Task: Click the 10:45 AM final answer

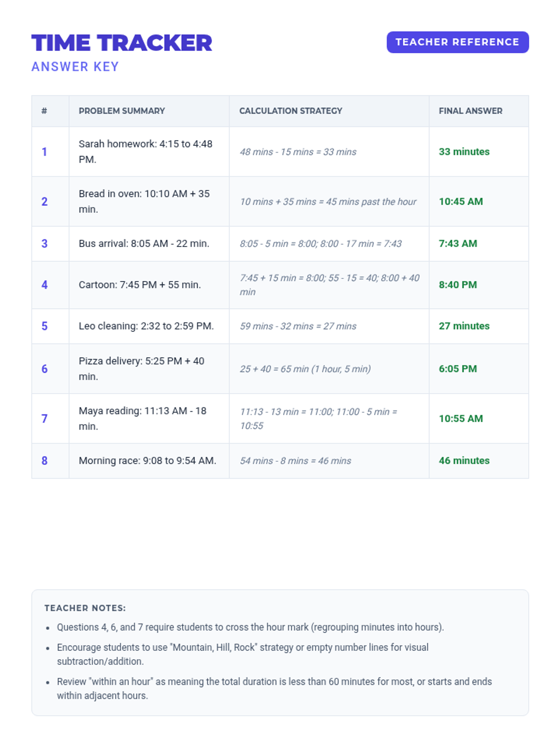Action: [x=461, y=202]
